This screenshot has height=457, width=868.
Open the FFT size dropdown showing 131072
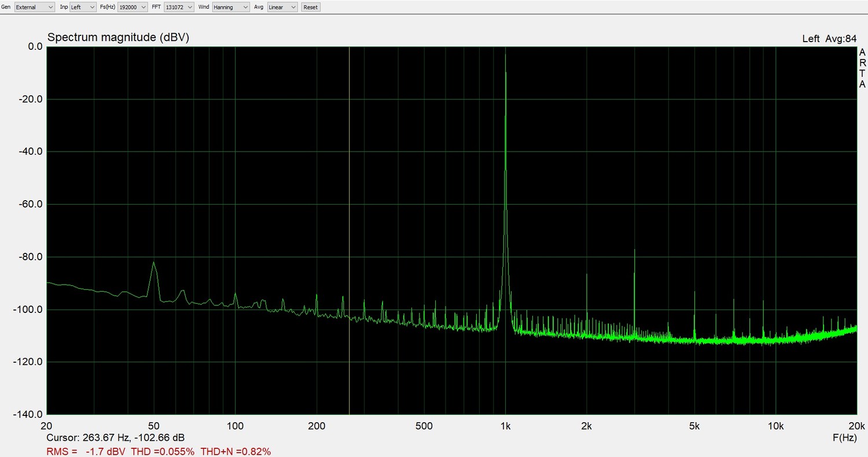(179, 7)
